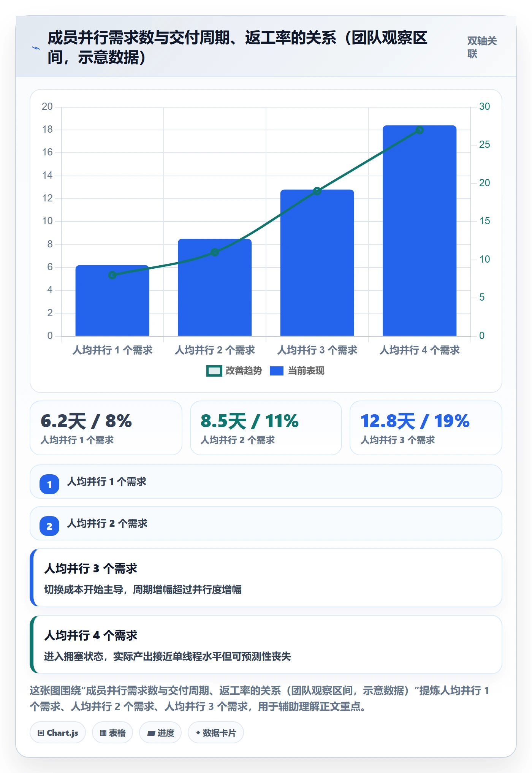Click the 当前表现 legend label
Screen dimensions: 532x773
[306, 371]
